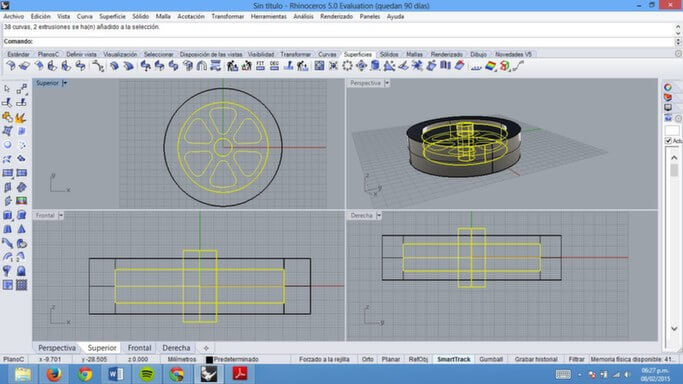Viewport: 683px width, 384px height.
Task: Click the color wheel icon in right panel
Action: click(x=668, y=87)
